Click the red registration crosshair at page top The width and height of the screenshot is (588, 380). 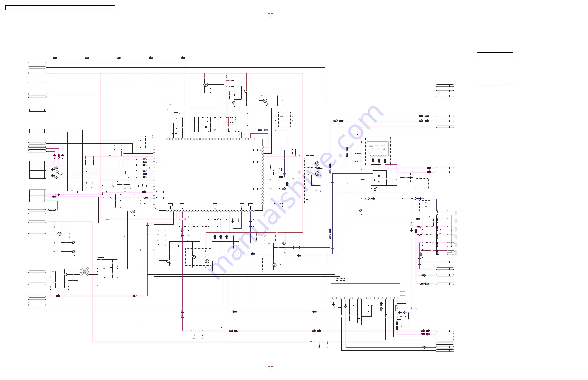pyautogui.click(x=271, y=14)
